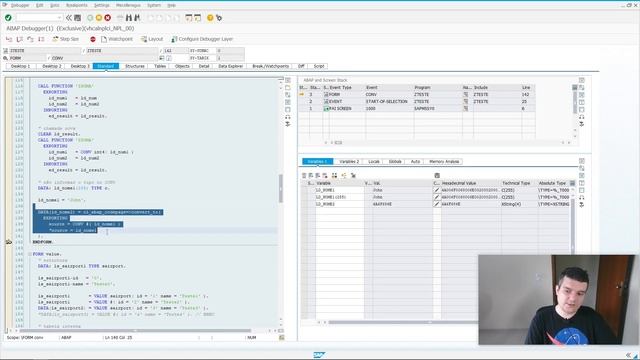Switch to the Variables 2 tab
This screenshot has width=640, height=360.
(349, 162)
